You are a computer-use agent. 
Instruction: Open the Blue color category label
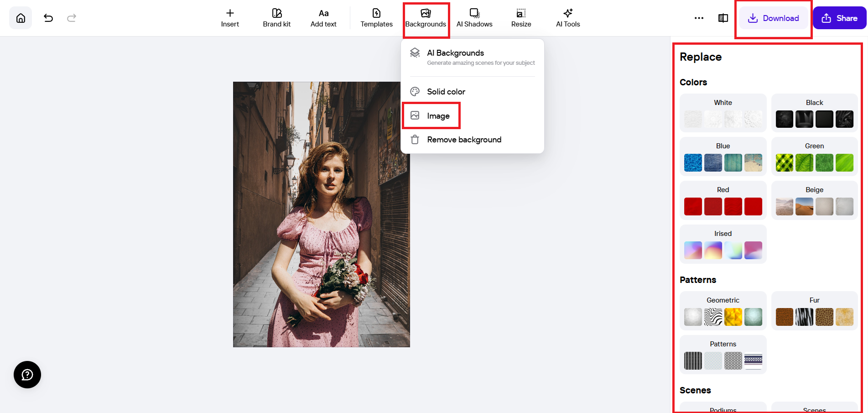(x=723, y=146)
